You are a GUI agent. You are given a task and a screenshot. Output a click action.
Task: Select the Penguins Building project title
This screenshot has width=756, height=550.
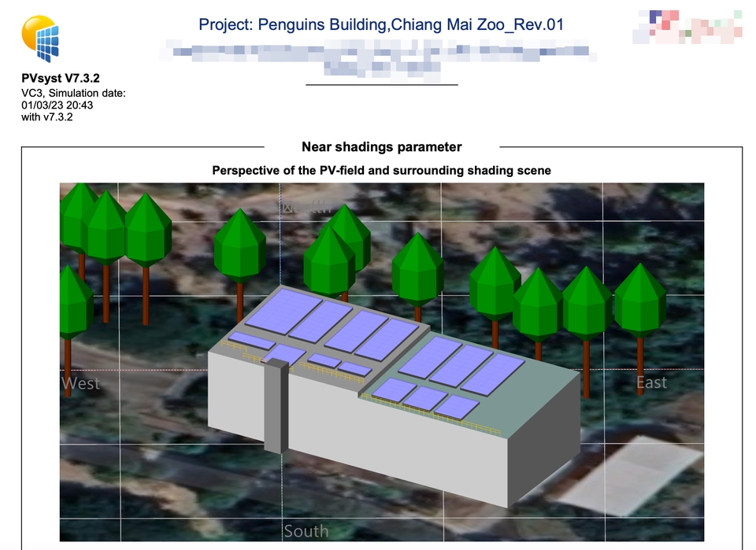pyautogui.click(x=381, y=24)
